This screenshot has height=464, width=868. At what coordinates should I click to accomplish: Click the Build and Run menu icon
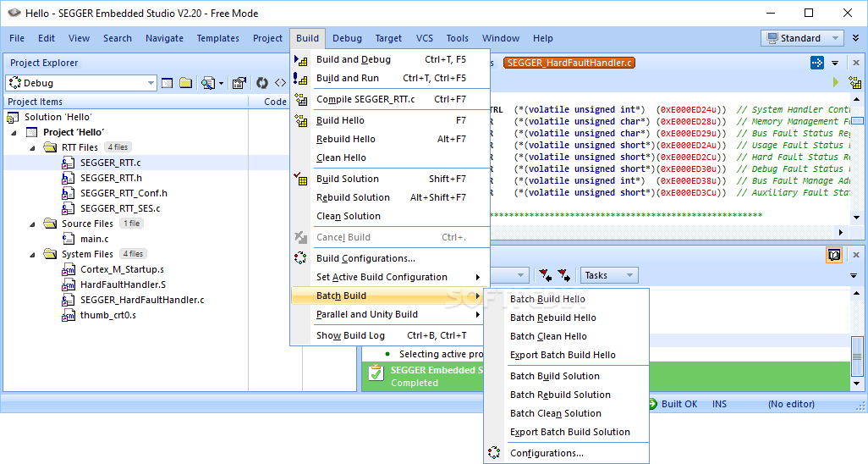click(x=300, y=78)
